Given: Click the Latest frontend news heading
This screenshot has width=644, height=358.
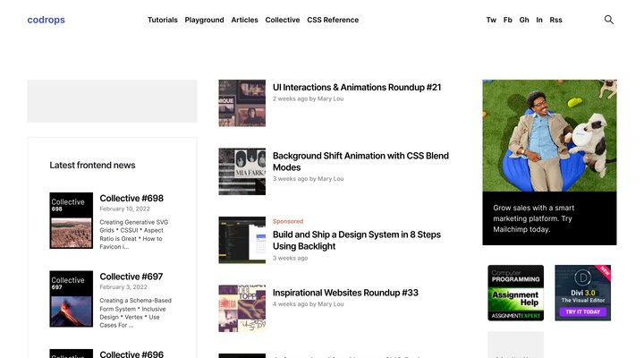Looking at the screenshot, I should (92, 166).
